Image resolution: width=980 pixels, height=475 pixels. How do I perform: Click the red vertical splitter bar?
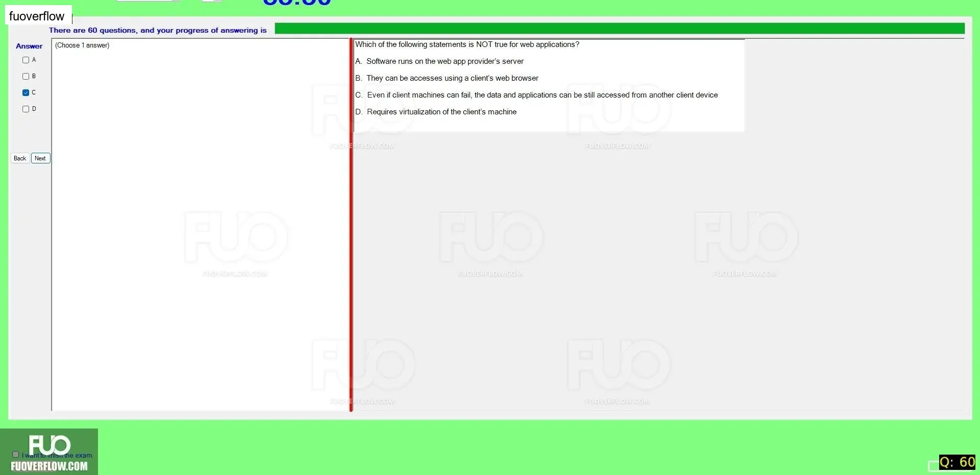tap(351, 225)
